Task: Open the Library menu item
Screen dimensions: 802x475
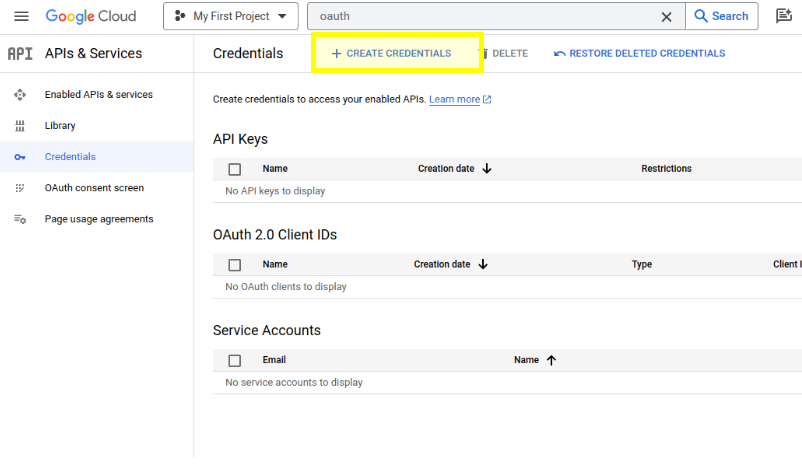Action: tap(60, 126)
